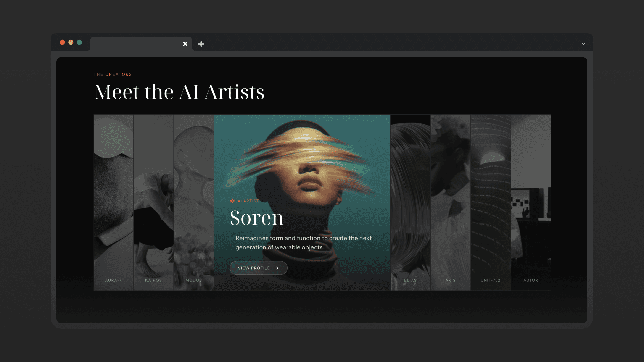This screenshot has width=644, height=362.
Task: Click the Soren artist name heading
Action: [256, 218]
